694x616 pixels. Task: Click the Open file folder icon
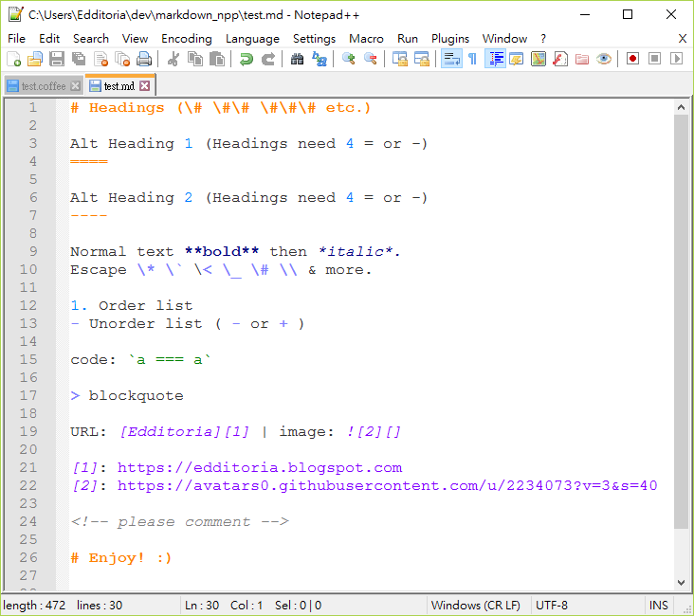coord(35,59)
